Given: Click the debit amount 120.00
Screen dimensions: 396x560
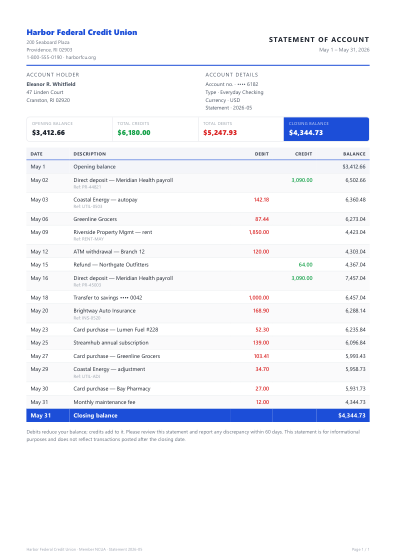Looking at the screenshot, I should [261, 252].
